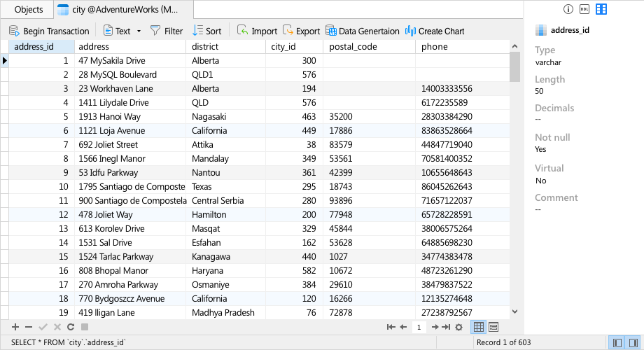Toggle right pane in status bar
This screenshot has height=350, width=644.
tap(633, 342)
